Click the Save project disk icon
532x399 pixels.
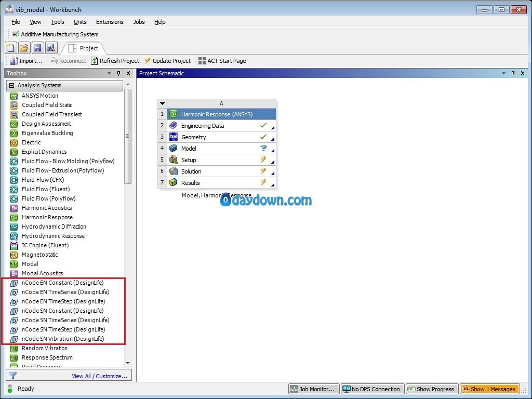37,48
